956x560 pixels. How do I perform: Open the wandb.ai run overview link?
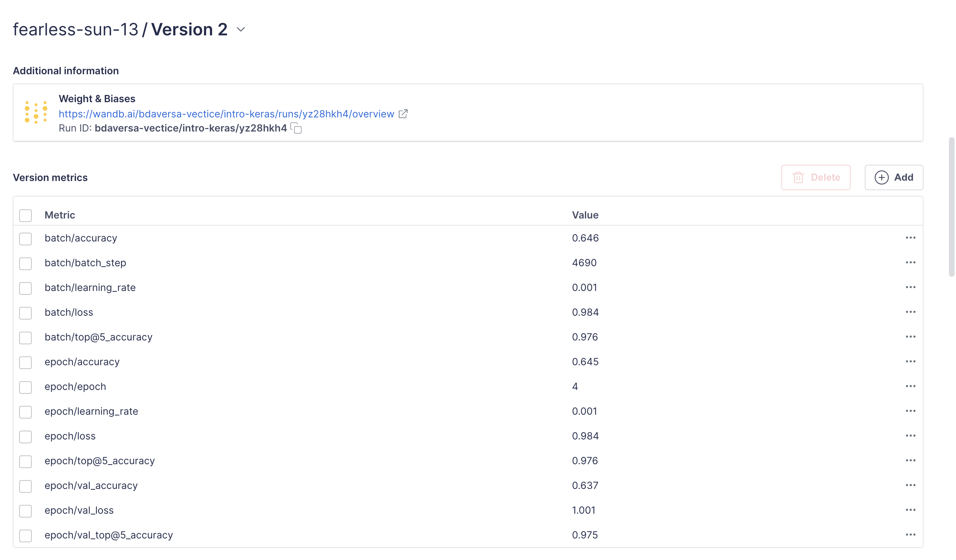coord(226,114)
